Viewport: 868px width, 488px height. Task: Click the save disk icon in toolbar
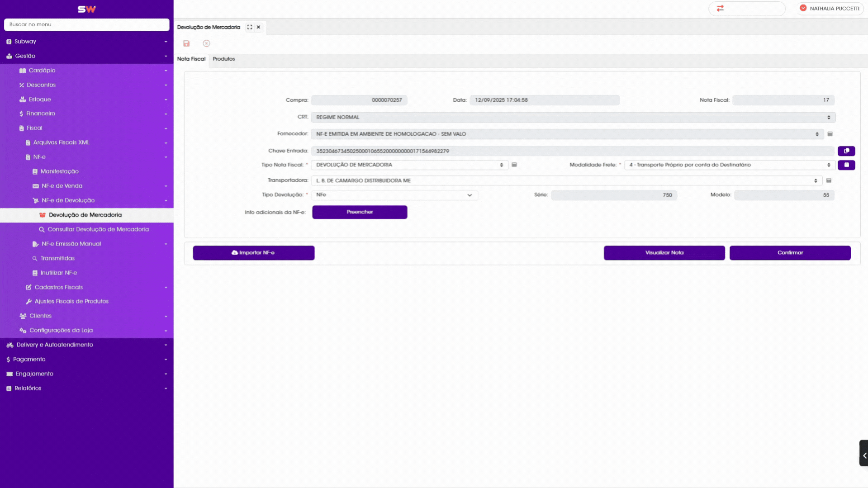[186, 43]
